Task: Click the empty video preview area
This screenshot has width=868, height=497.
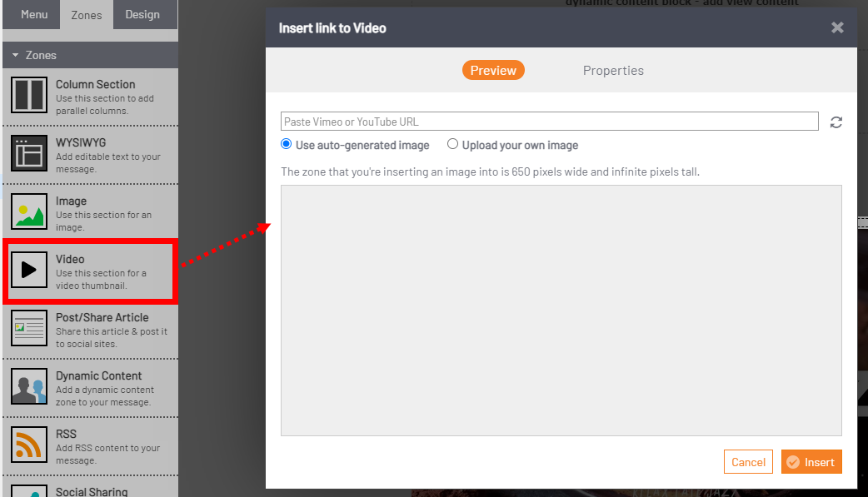Action: click(561, 311)
